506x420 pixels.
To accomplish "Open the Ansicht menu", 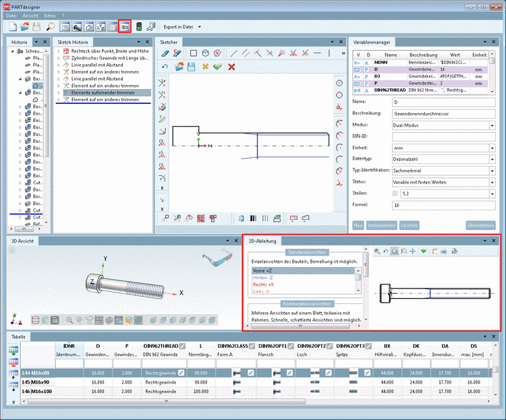I will (x=30, y=16).
